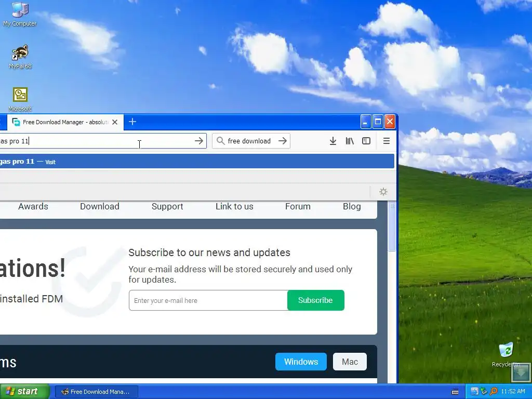Click the magnifier icon in system tray
Screen dimensions: 532x399
[x=494, y=391]
